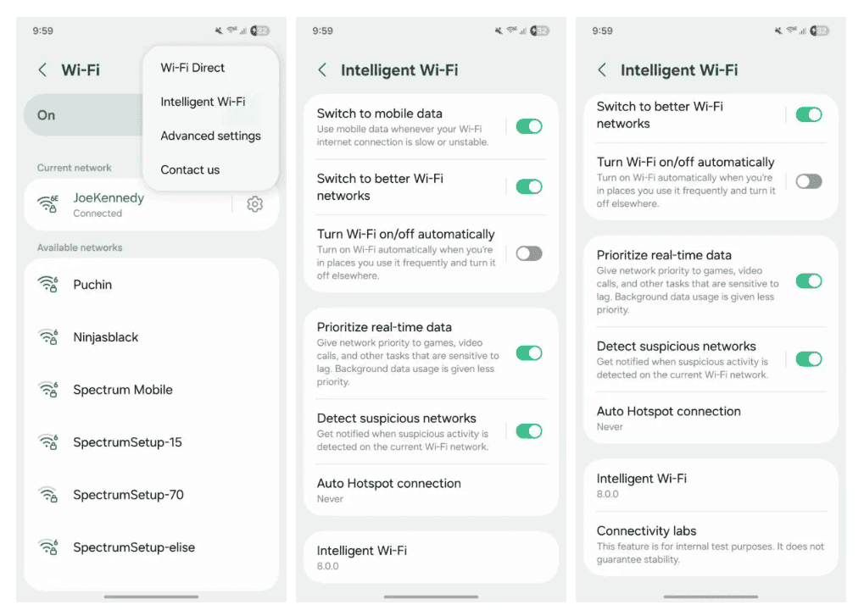Click the back chevron on Intelligent Wi-Fi screen
The height and width of the screenshot is (616, 864).
(x=322, y=71)
